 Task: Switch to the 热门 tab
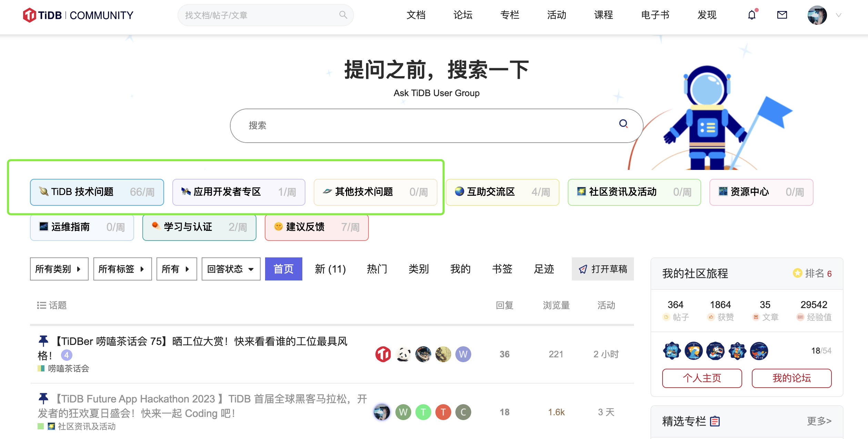click(377, 269)
